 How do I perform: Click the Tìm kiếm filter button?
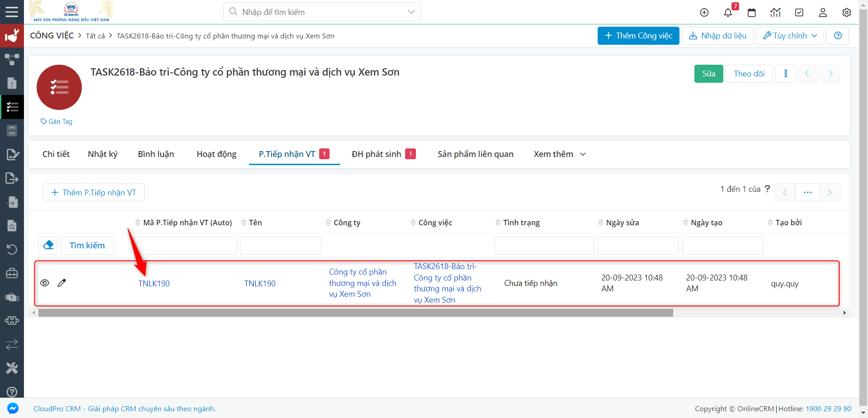tap(87, 245)
